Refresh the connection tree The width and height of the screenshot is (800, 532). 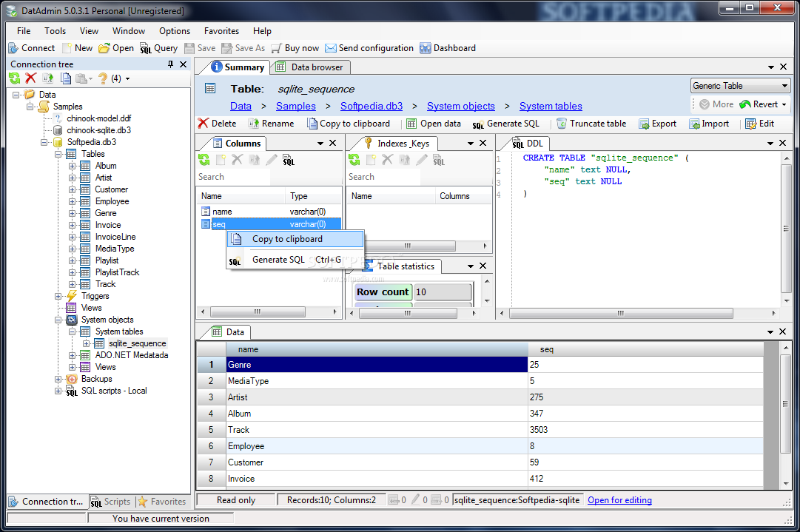tap(15, 78)
